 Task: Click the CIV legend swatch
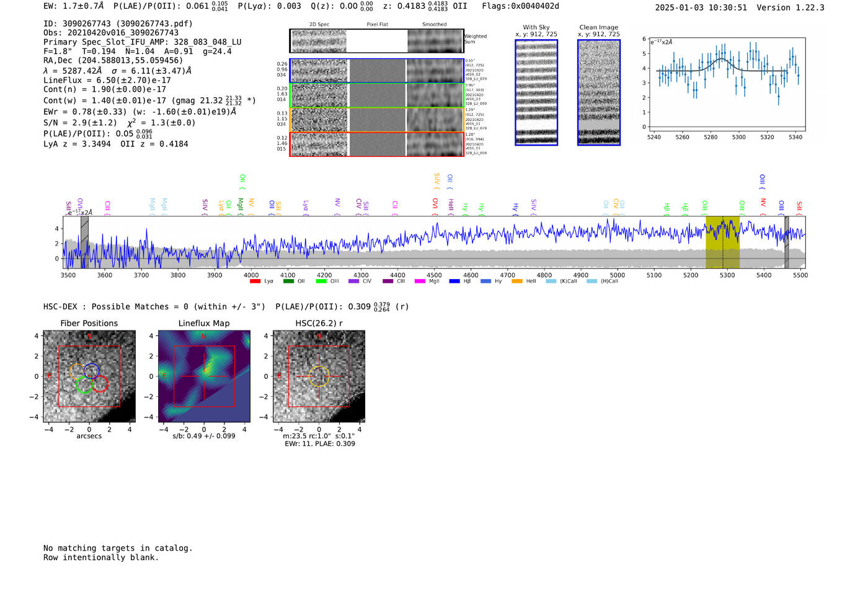pos(353,282)
